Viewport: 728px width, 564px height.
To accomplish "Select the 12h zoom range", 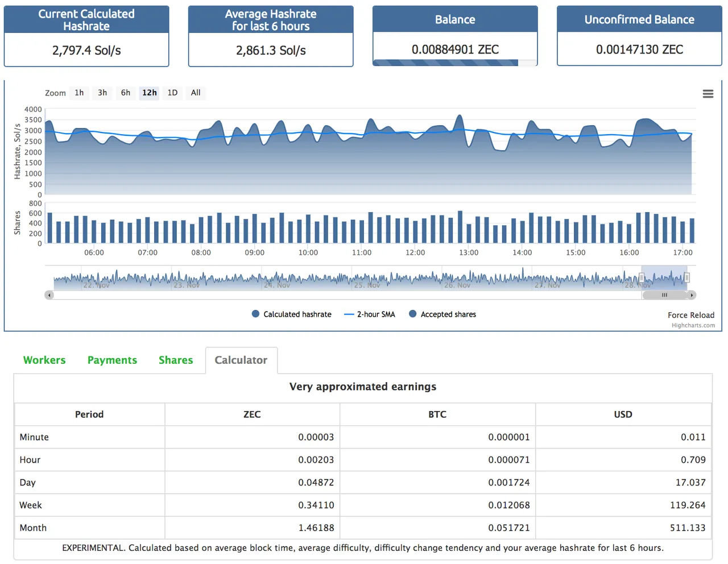I will [150, 93].
